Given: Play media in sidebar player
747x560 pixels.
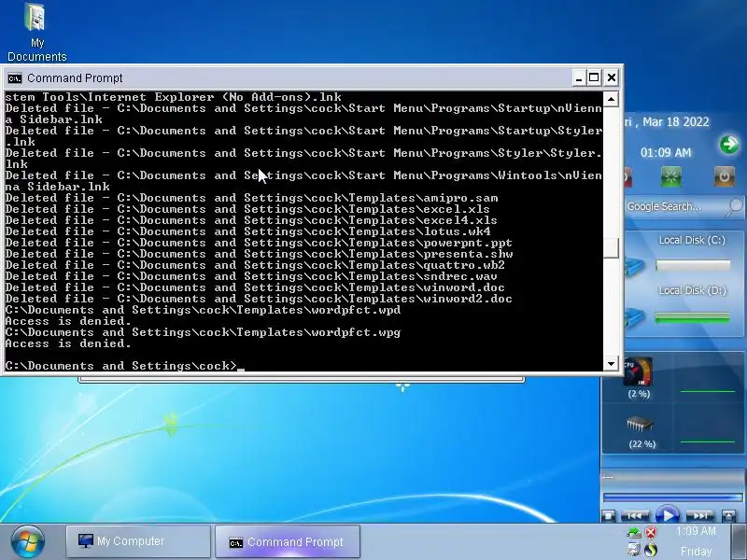Looking at the screenshot, I should click(x=668, y=515).
